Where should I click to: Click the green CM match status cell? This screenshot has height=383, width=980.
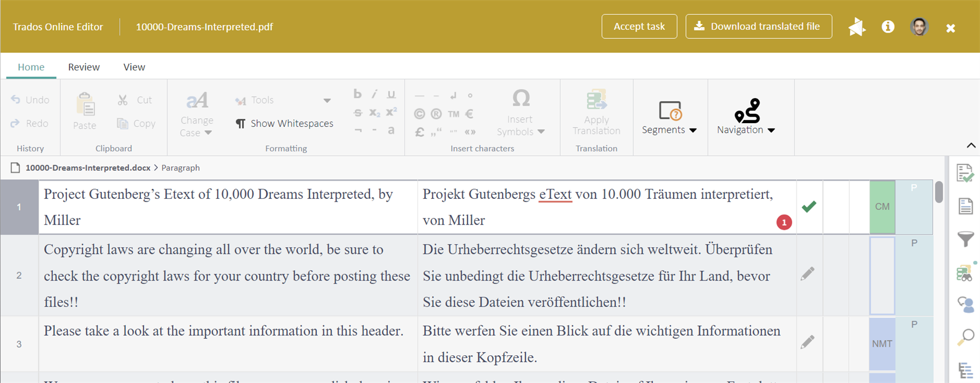pyautogui.click(x=882, y=207)
